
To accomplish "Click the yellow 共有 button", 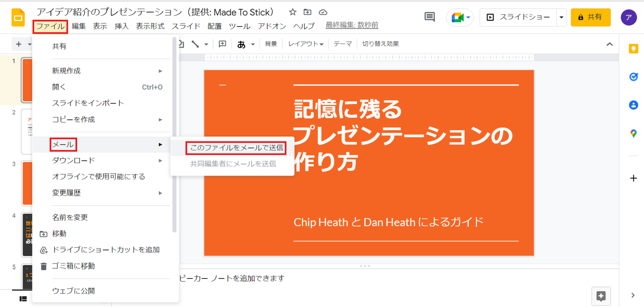I will [590, 17].
